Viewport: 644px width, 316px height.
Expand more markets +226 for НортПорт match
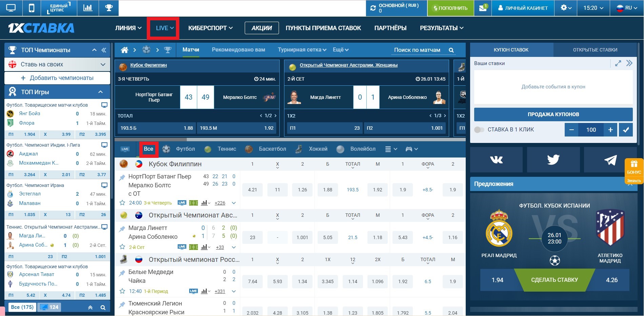(220, 203)
